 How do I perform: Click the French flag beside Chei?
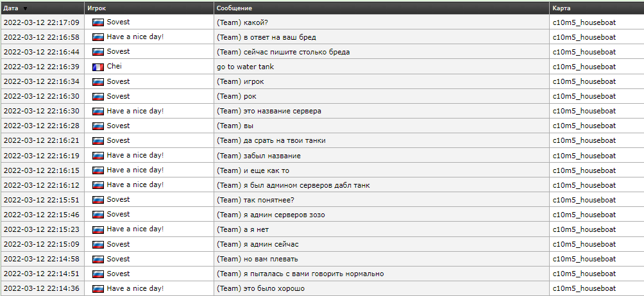(98, 67)
